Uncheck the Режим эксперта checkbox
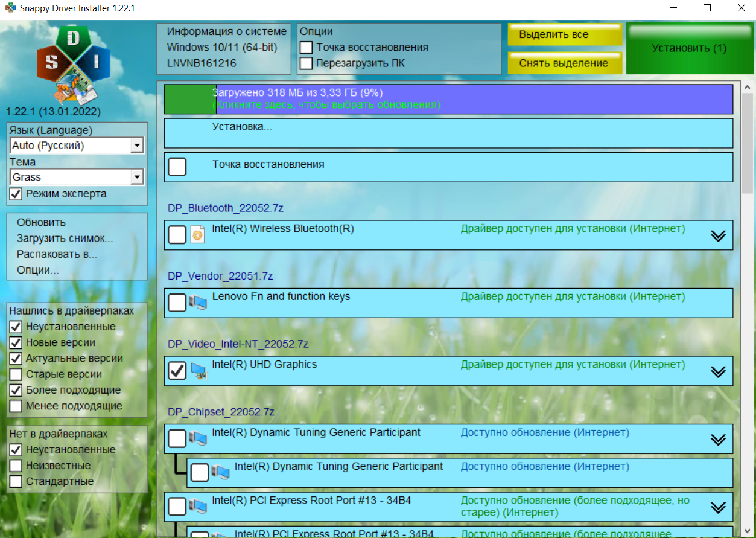 [16, 194]
